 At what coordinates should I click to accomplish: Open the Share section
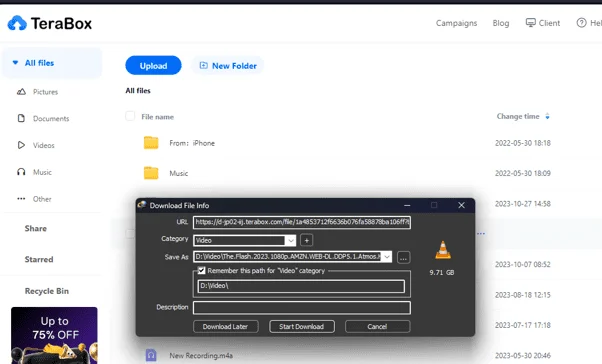(x=36, y=228)
